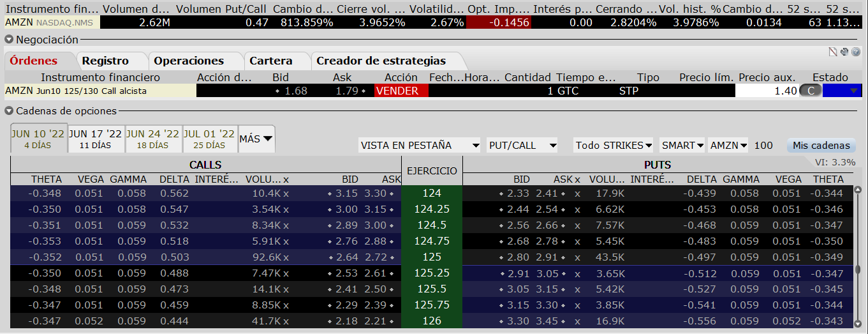868x334 pixels.
Task: Click the DELTA header under PUTS
Action: (702, 179)
